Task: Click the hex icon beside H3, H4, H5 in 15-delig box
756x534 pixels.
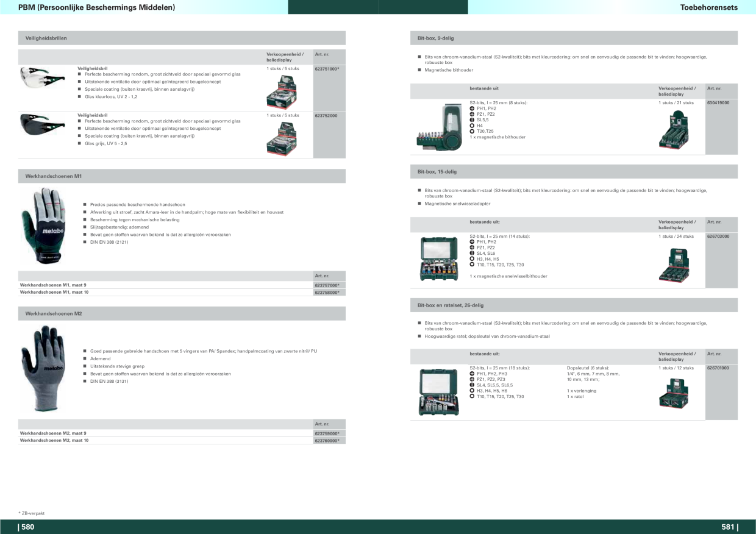Action: tap(472, 259)
